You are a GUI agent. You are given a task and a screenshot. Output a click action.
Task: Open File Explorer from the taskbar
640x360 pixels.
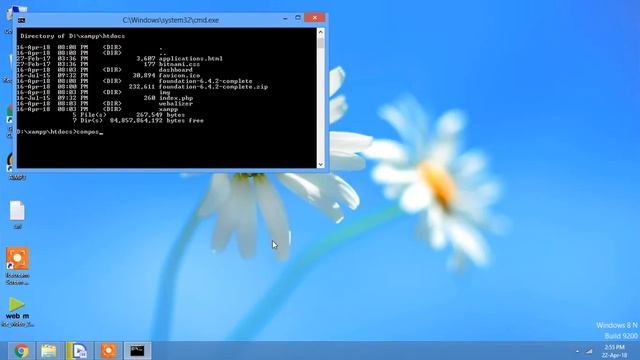click(x=49, y=351)
